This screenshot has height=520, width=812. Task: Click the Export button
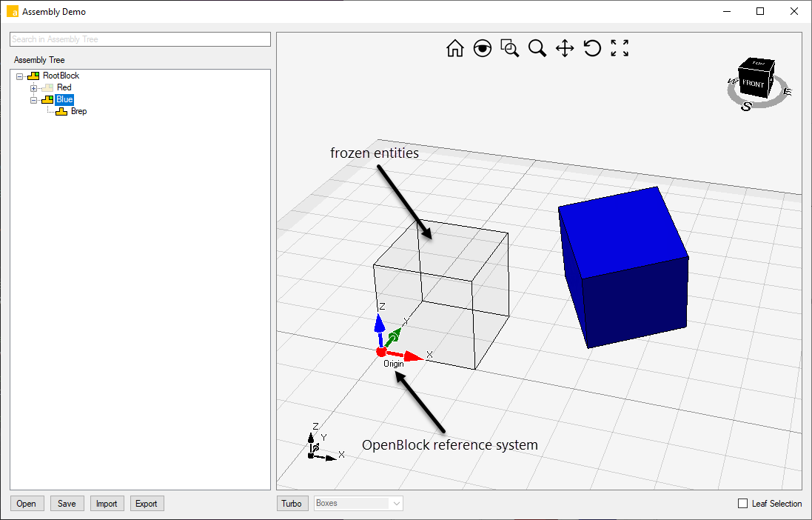[x=147, y=503]
